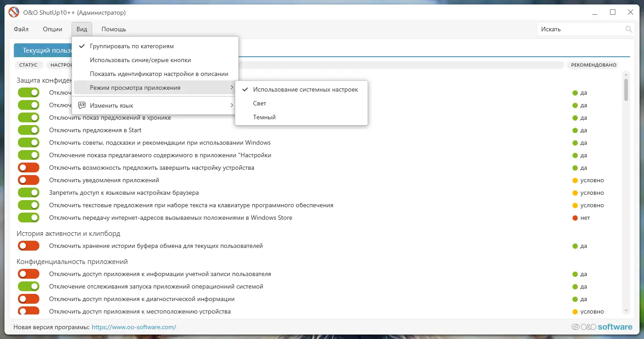The height and width of the screenshot is (339, 644).
Task: Click text Отключить возможность предложить завершить настройку устройства
Action: coord(152,168)
